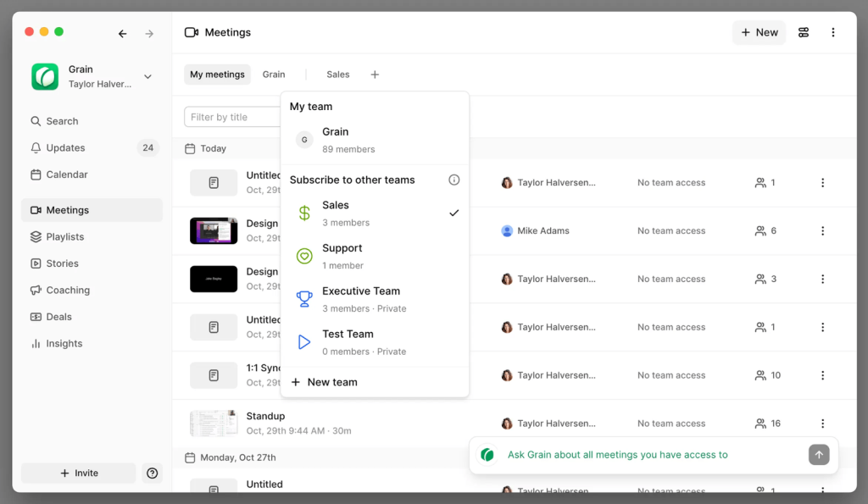Switch to the My meetings tab
This screenshot has width=868, height=504.
[x=217, y=75]
